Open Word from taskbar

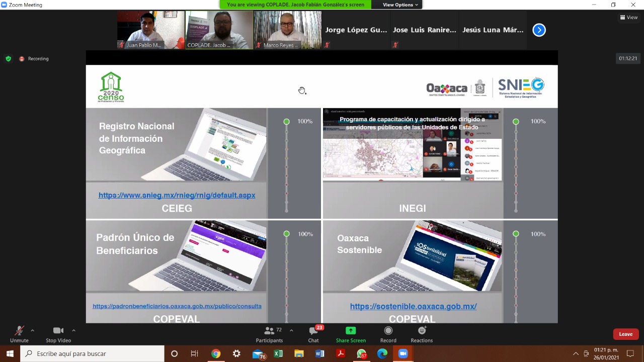coord(319,353)
